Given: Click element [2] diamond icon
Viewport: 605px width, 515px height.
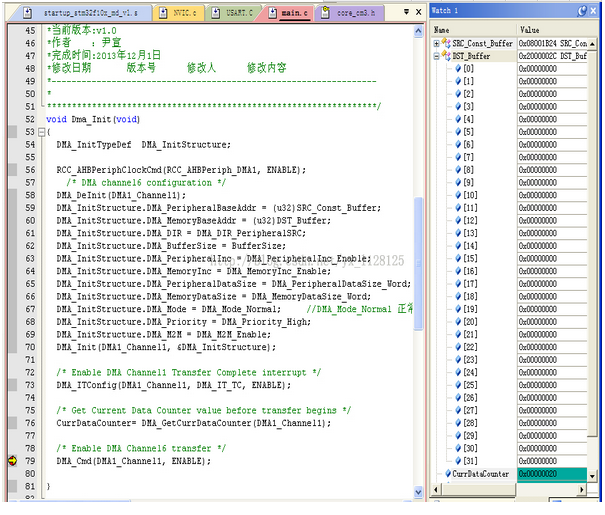Looking at the screenshot, I should tap(458, 94).
